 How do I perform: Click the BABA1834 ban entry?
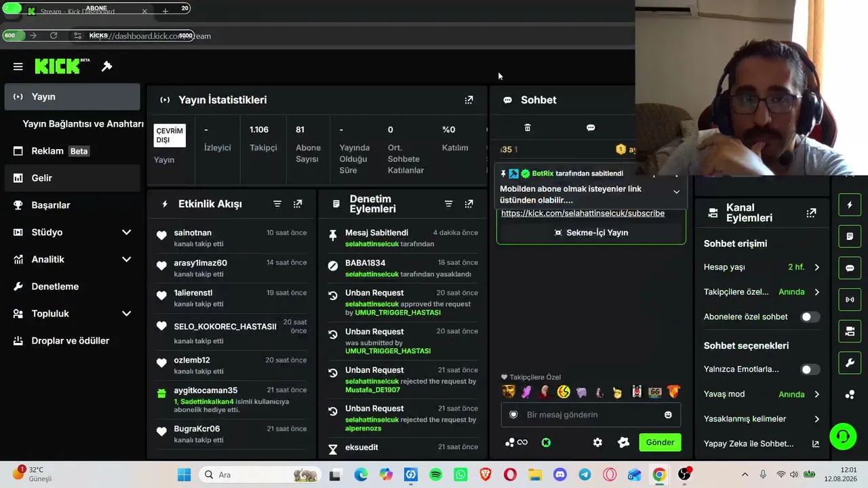403,268
